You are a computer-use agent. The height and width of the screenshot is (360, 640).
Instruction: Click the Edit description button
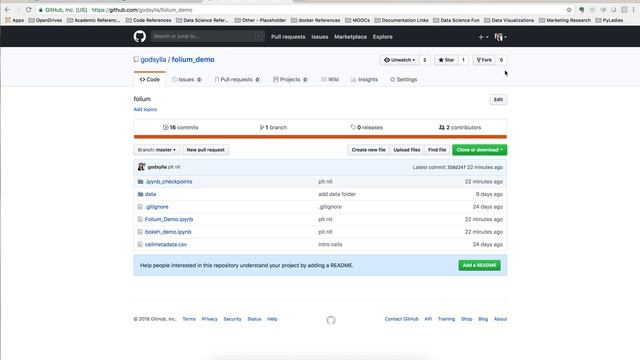tap(498, 100)
